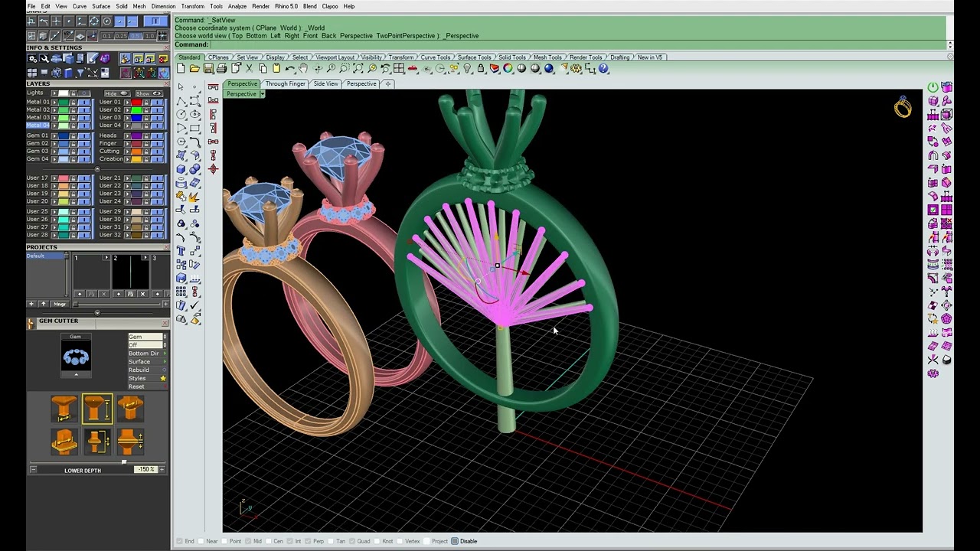The width and height of the screenshot is (980, 551).
Task: Click the Print toolbar icon
Action: click(221, 69)
